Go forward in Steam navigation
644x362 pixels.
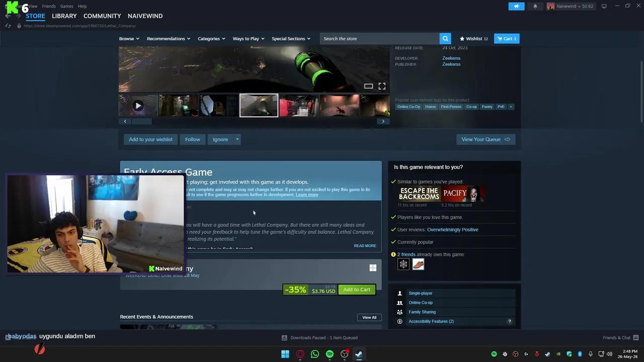click(x=19, y=16)
